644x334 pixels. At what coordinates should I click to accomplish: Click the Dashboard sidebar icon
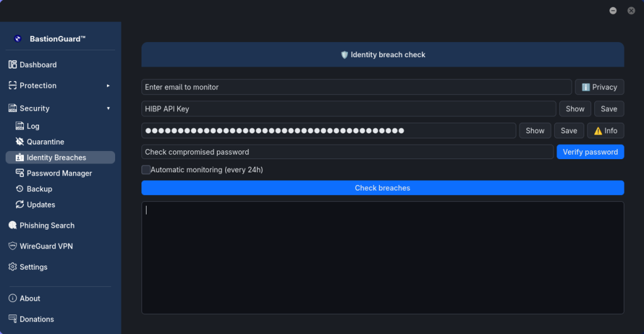click(13, 65)
